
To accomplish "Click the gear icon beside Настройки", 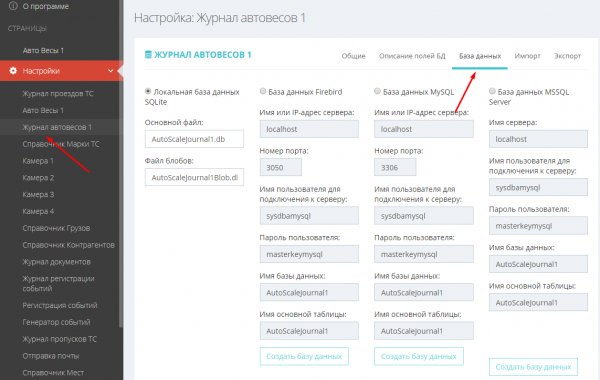I will (13, 70).
